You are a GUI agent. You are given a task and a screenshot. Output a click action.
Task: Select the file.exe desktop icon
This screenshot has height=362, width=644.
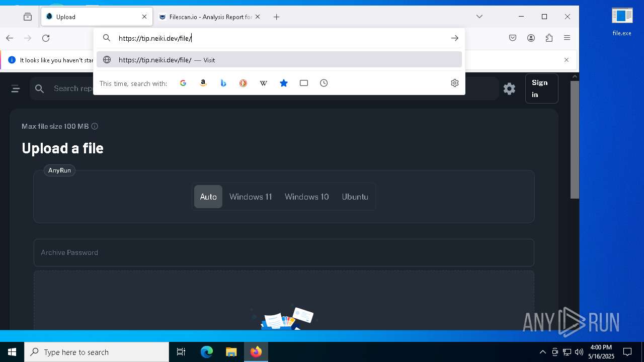pyautogui.click(x=622, y=22)
